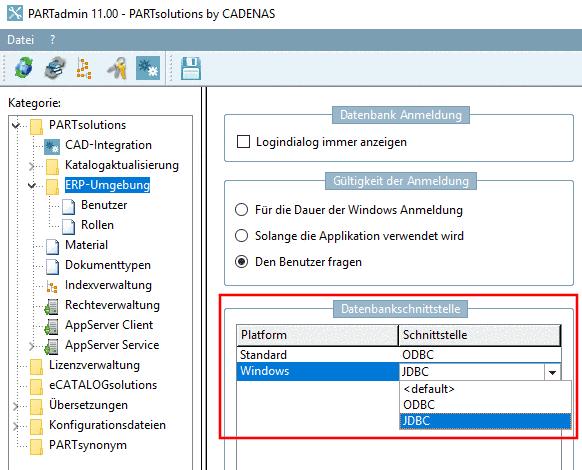Select Material in the tree

click(x=86, y=245)
